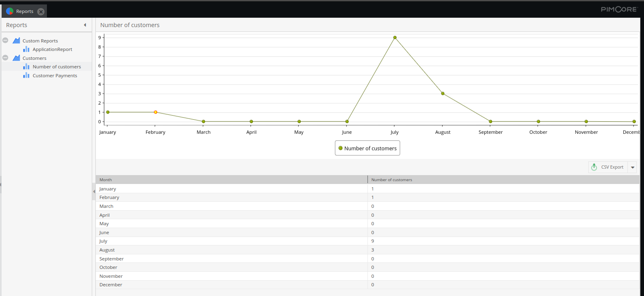
Task: Click the Custom Reports area chart icon
Action: coord(17,40)
